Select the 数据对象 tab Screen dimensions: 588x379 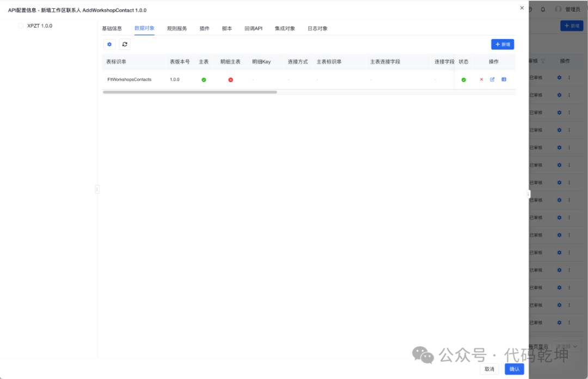[144, 28]
